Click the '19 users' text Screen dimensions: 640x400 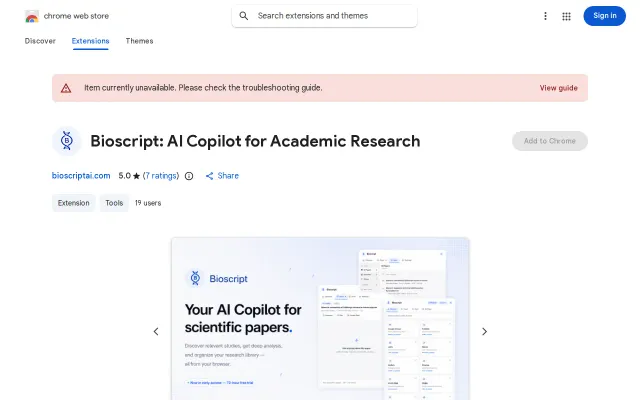pyautogui.click(x=148, y=203)
